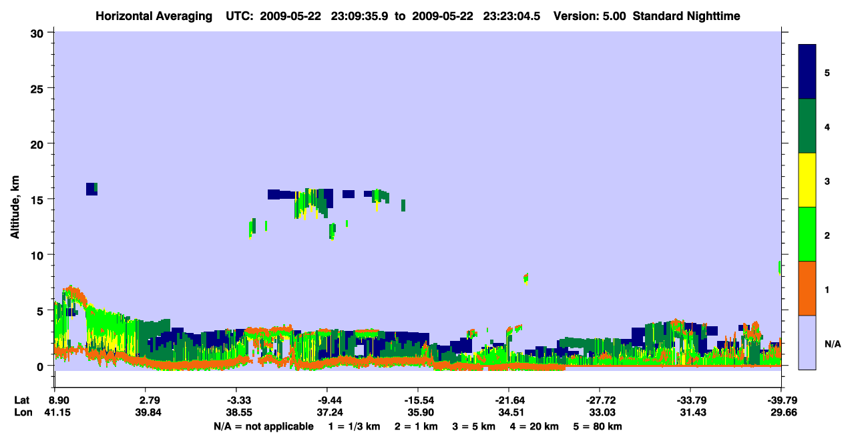Click the longitude value 37.24
Viewport: 868px width, 445px height.
pyautogui.click(x=330, y=412)
